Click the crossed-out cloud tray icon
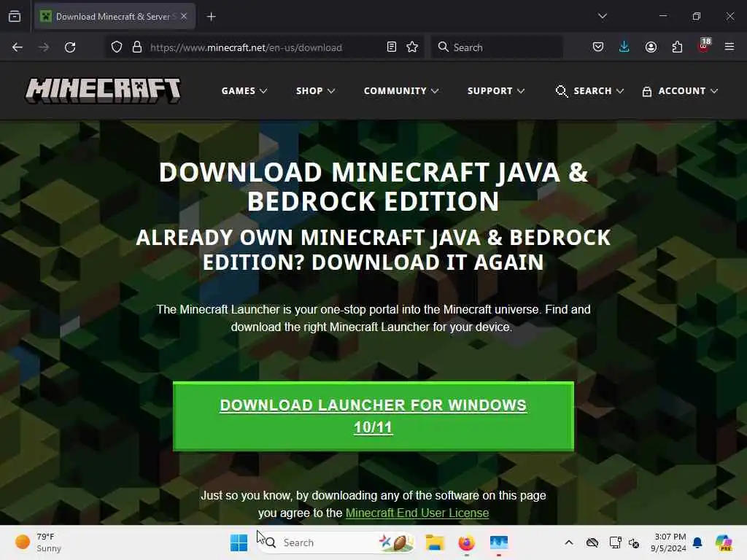This screenshot has width=747, height=560. [592, 542]
